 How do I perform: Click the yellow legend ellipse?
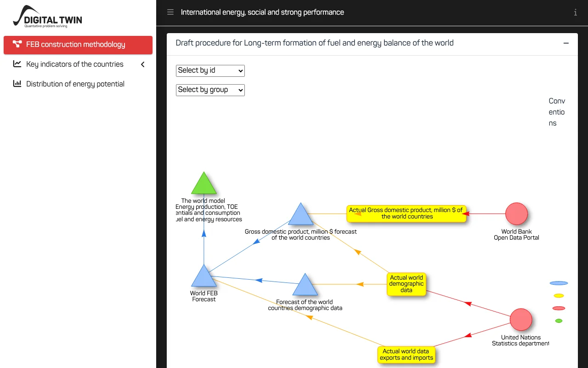point(559,296)
